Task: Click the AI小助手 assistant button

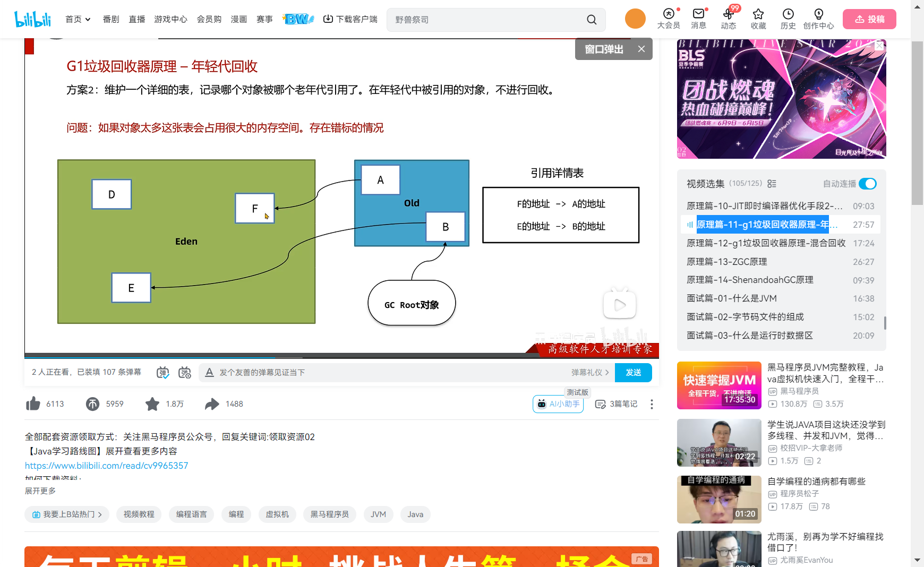Action: (558, 404)
